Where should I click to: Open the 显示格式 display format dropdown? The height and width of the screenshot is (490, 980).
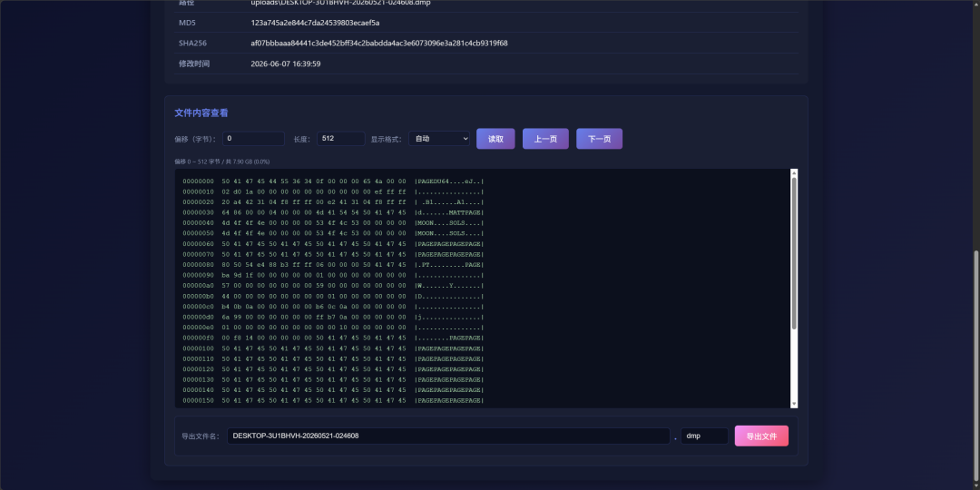439,139
